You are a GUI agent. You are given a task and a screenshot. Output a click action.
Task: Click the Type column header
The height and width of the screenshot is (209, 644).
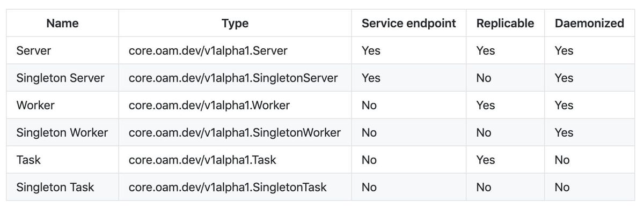[x=235, y=24]
